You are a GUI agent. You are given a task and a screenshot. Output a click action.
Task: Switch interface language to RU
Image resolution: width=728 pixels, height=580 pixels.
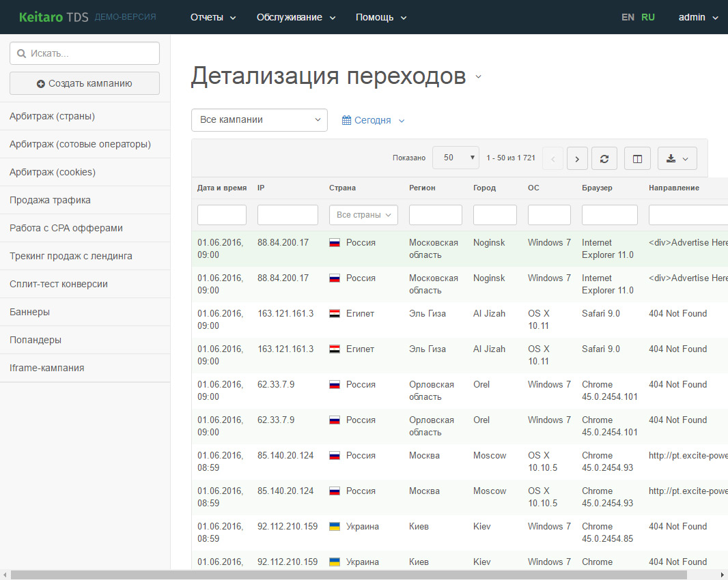(647, 17)
